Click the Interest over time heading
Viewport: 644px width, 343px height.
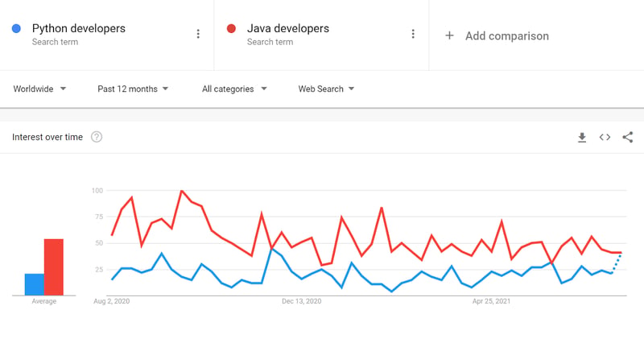(47, 137)
